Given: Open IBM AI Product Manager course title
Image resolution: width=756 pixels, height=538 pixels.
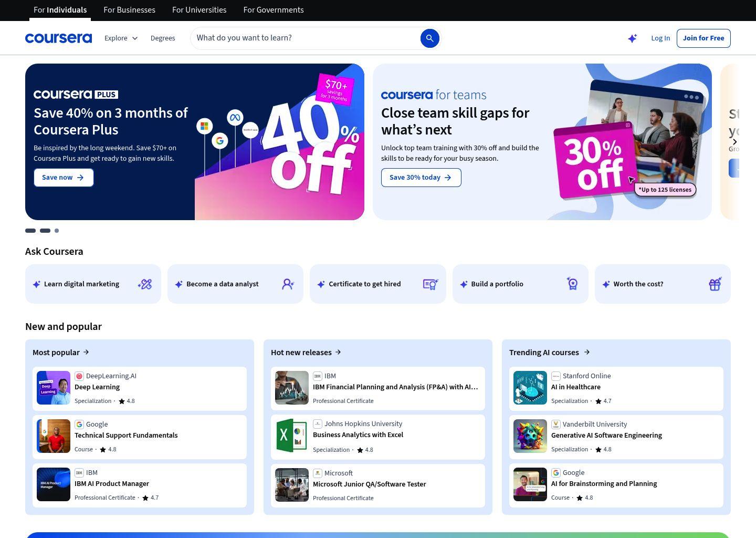Looking at the screenshot, I should tap(112, 483).
